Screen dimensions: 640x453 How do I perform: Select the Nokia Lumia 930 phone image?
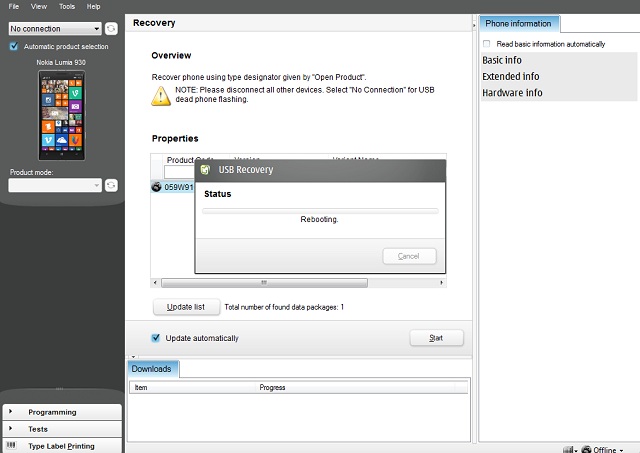click(62, 115)
